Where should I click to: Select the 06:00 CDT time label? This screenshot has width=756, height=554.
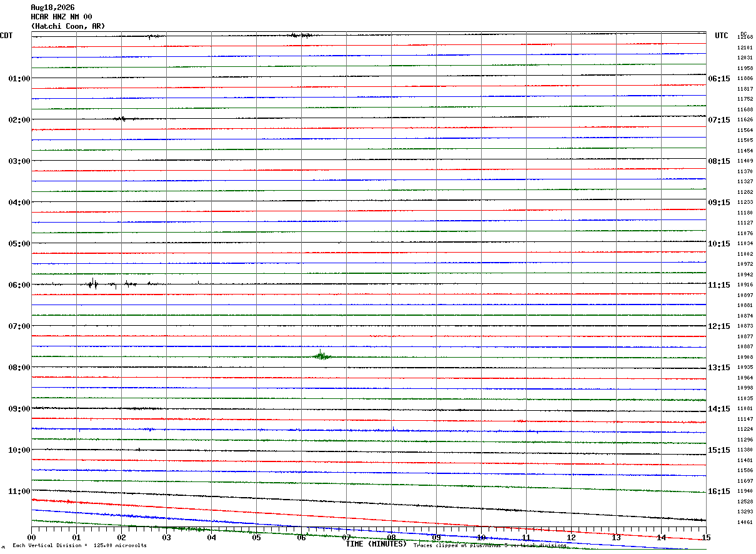point(19,285)
